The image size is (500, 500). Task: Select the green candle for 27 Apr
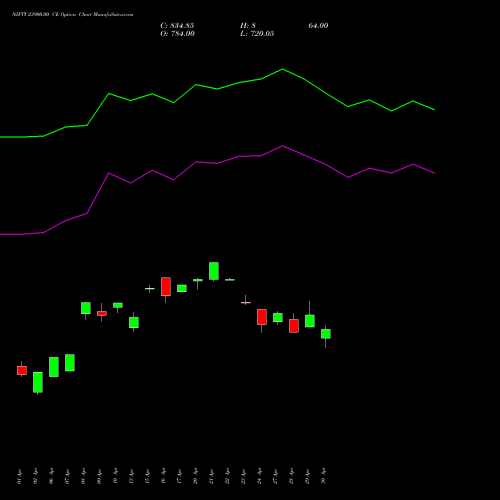coord(278,318)
